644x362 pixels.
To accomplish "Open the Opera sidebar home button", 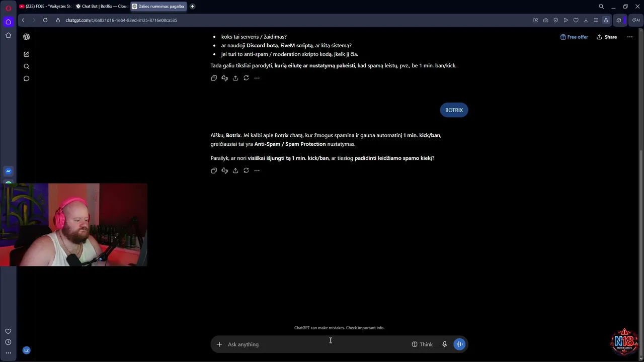I will 8,22.
